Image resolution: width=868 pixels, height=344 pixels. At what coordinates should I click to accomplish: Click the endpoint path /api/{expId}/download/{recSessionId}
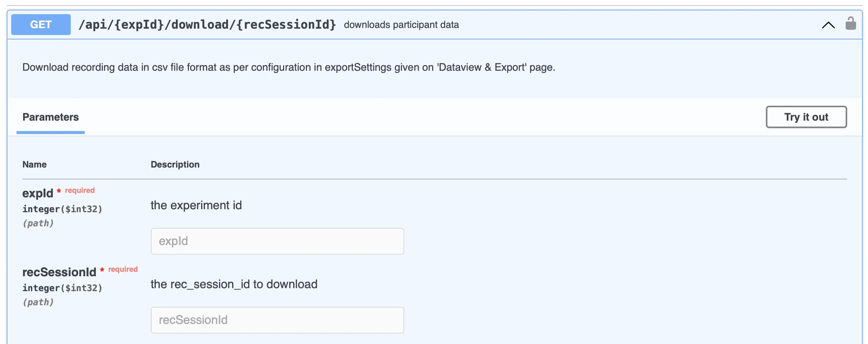click(x=207, y=25)
